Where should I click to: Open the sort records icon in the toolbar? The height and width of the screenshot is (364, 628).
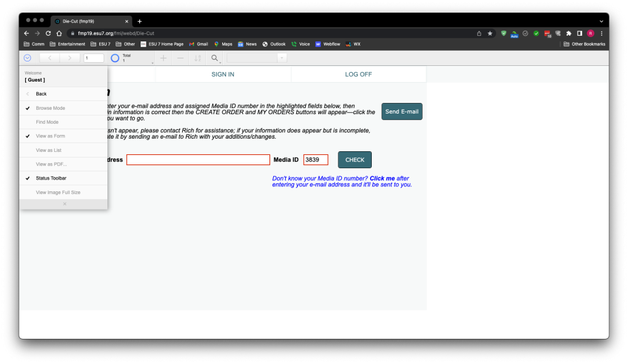tap(197, 58)
